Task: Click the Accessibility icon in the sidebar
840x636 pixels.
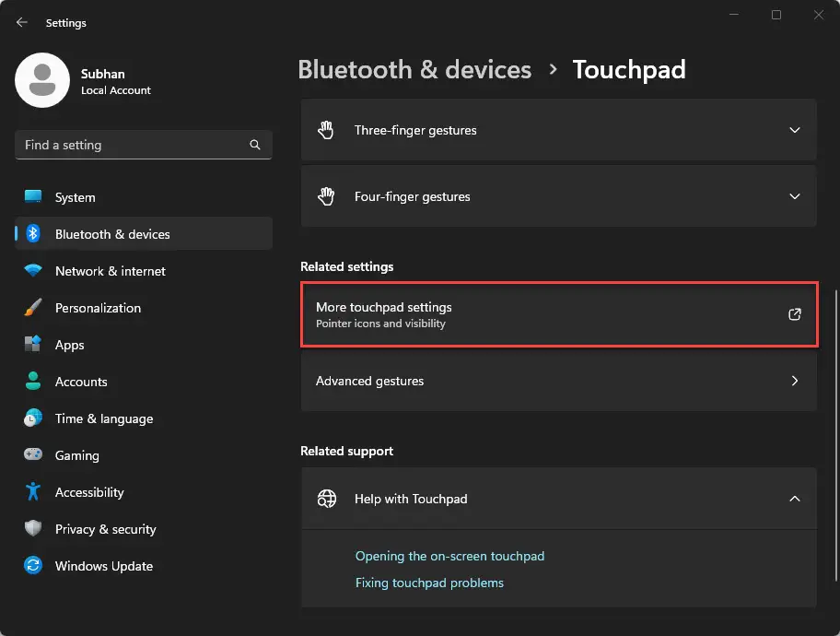Action: 34,492
